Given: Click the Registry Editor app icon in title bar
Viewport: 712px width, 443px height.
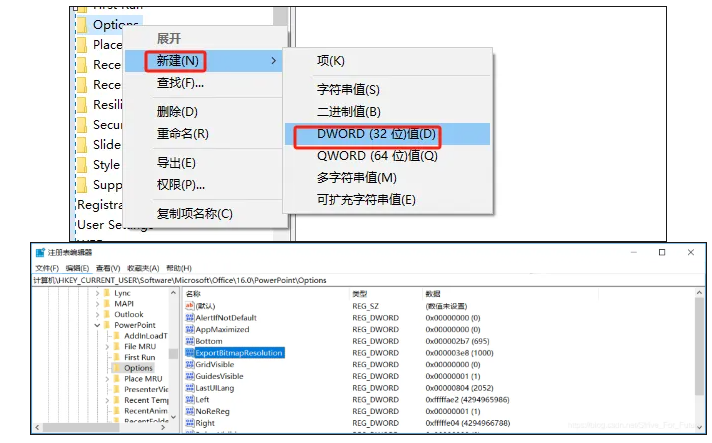Looking at the screenshot, I should (x=40, y=252).
